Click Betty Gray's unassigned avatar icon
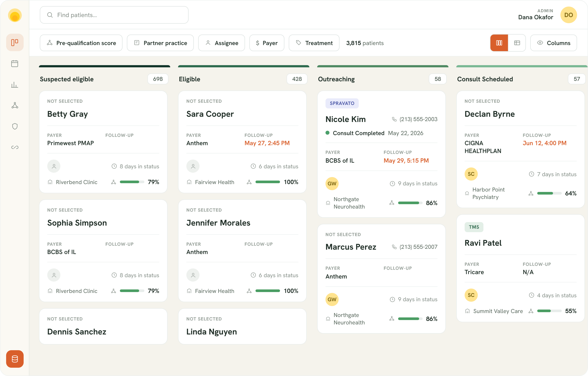This screenshot has width=588, height=376. [x=54, y=166]
